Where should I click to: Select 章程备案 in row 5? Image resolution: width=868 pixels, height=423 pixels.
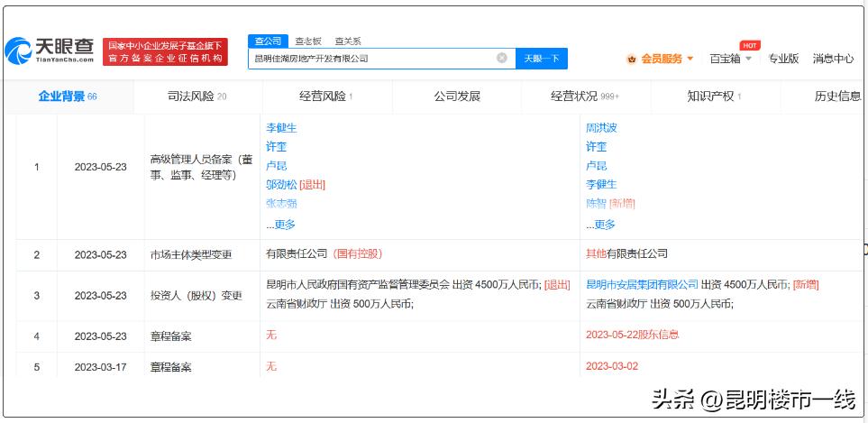tap(170, 366)
